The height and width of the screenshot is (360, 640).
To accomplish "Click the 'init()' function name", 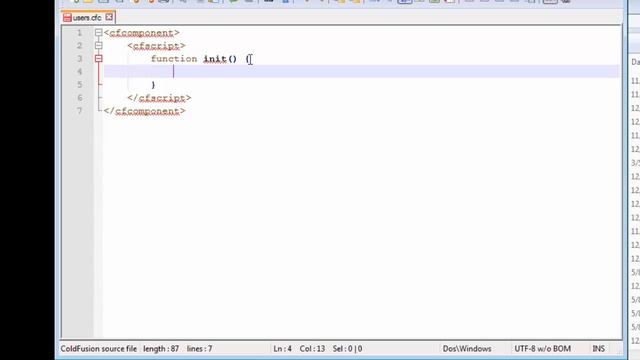I will click(x=220, y=59).
